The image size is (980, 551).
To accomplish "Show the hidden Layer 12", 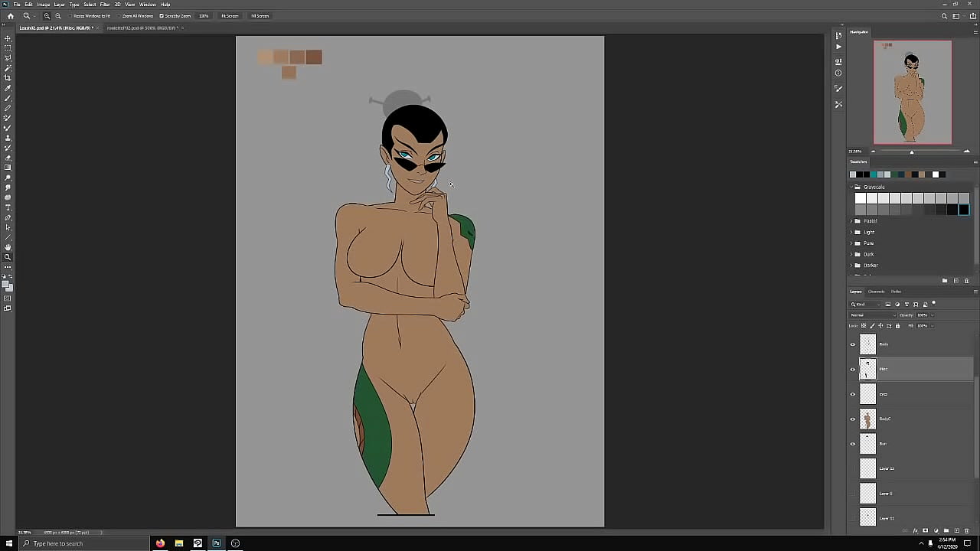I will (x=853, y=468).
